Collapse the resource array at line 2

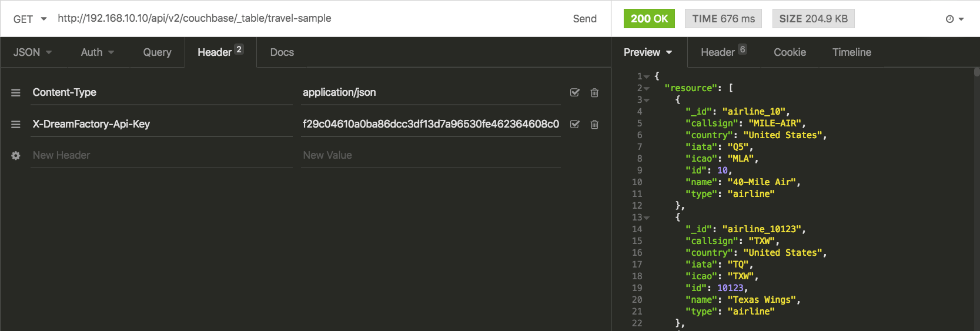(647, 89)
